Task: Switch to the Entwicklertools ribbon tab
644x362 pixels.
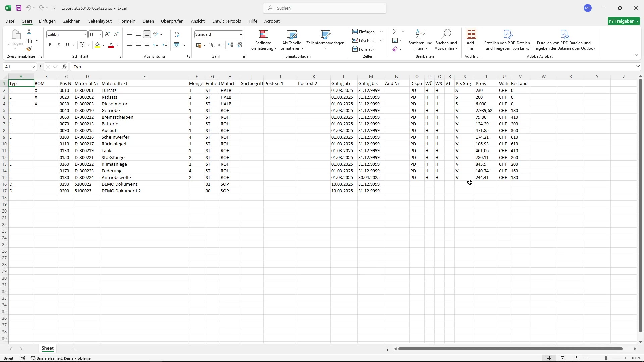Action: (x=227, y=21)
